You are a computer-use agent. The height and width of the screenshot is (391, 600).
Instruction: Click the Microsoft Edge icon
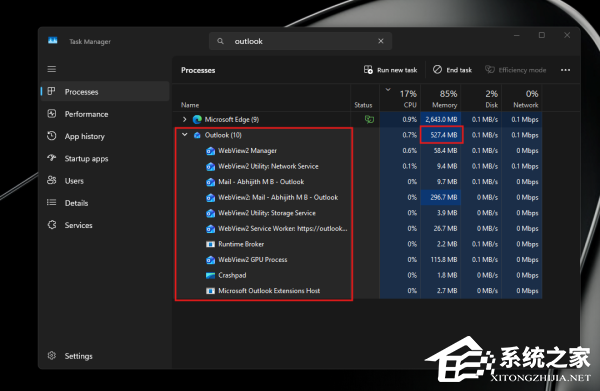click(197, 119)
